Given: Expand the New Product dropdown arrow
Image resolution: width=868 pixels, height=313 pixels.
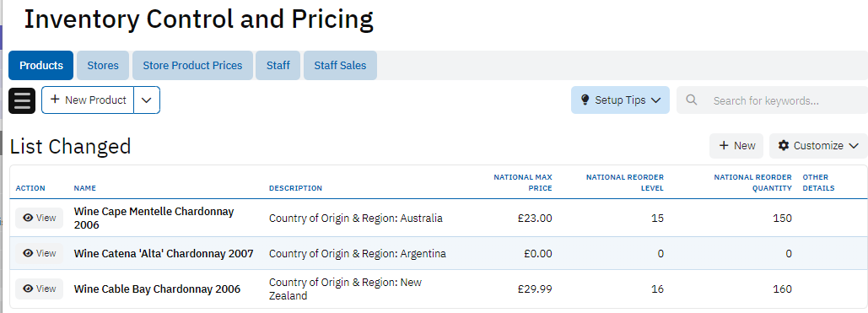Looking at the screenshot, I should pos(147,100).
